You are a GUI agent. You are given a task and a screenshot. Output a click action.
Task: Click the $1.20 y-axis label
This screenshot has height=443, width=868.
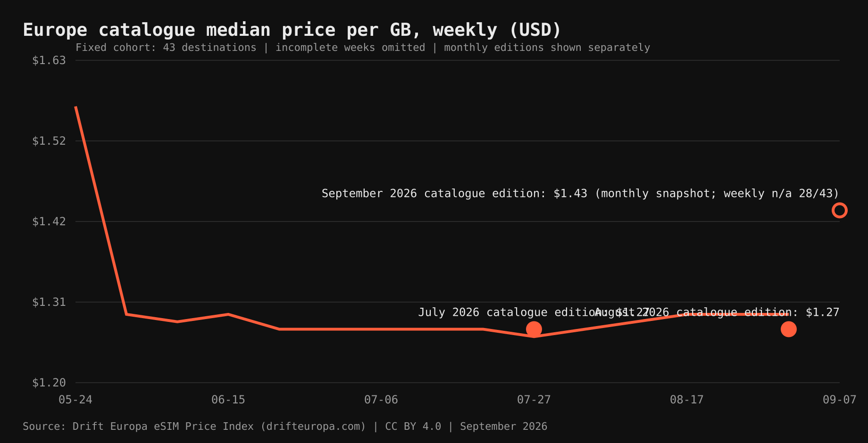[49, 383]
